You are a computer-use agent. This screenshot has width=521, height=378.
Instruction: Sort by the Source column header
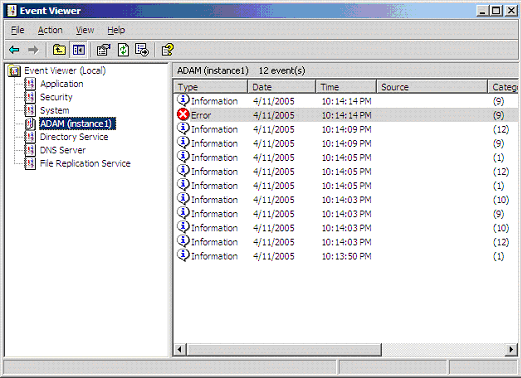[432, 87]
